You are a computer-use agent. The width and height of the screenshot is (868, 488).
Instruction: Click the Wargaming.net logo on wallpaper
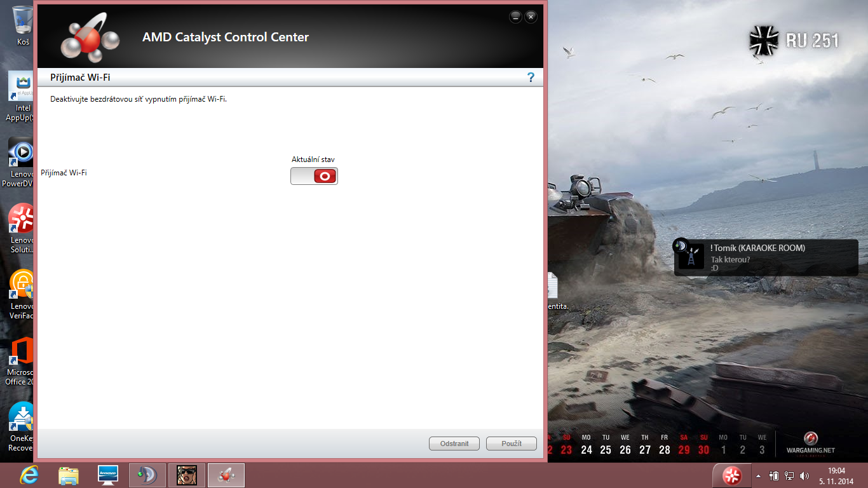tap(810, 444)
